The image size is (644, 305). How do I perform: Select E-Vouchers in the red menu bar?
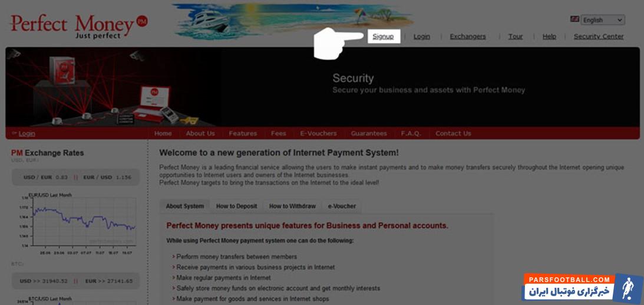click(318, 133)
